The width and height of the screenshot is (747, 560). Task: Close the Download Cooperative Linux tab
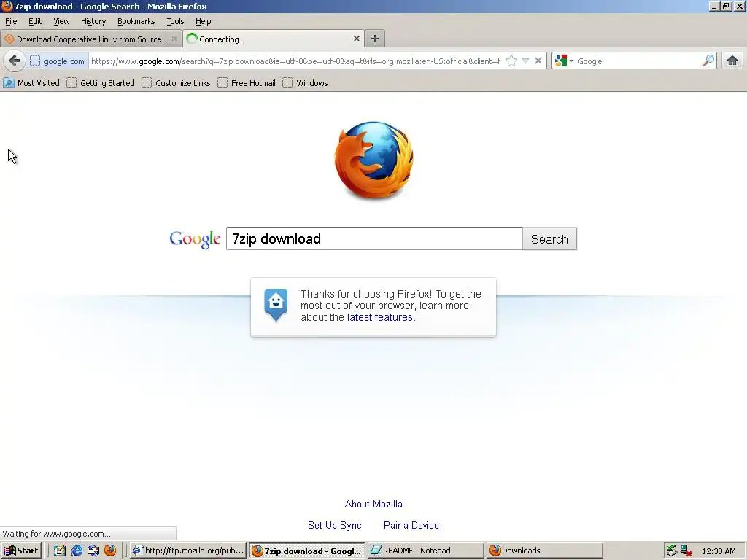coord(174,39)
